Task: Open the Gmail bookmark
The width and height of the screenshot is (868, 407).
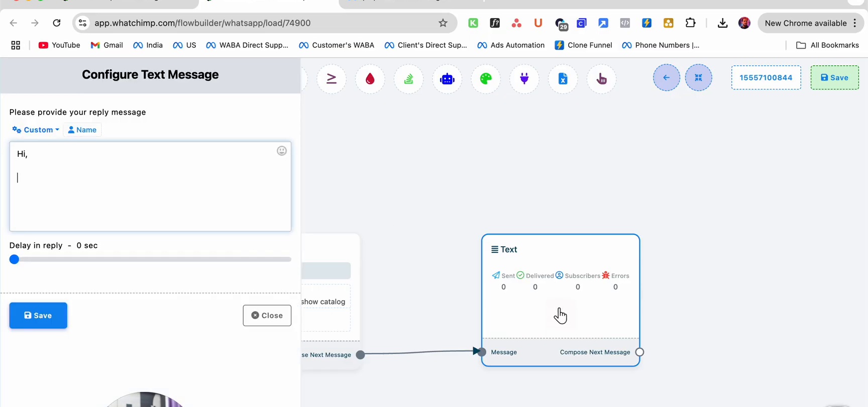Action: coord(106,45)
